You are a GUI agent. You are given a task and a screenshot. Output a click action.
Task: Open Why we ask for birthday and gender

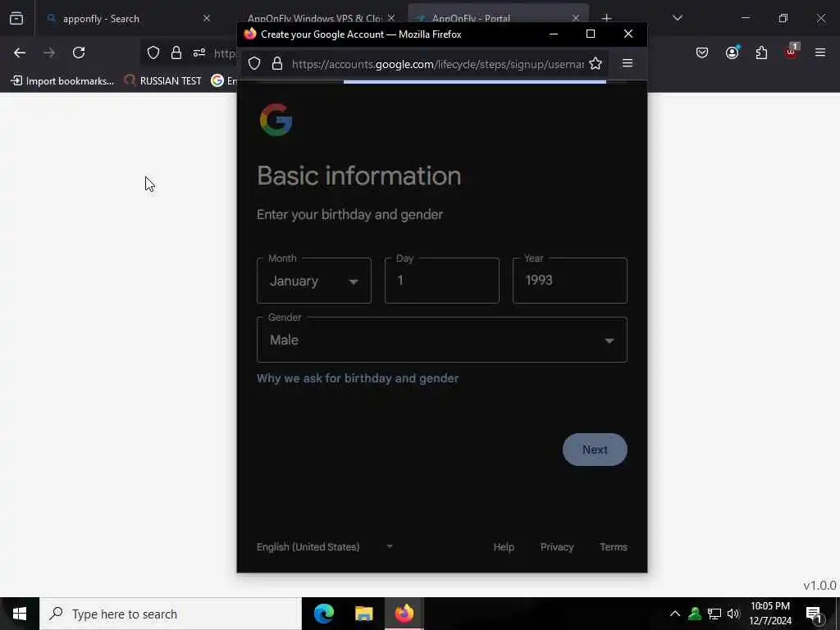coord(358,378)
